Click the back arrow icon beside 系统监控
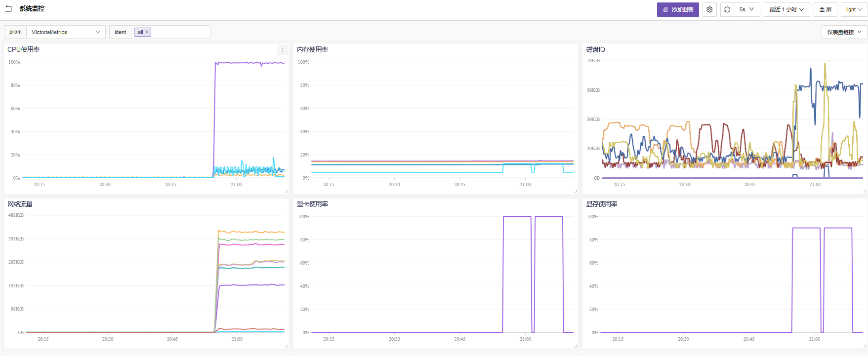The width and height of the screenshot is (868, 356). (x=8, y=9)
